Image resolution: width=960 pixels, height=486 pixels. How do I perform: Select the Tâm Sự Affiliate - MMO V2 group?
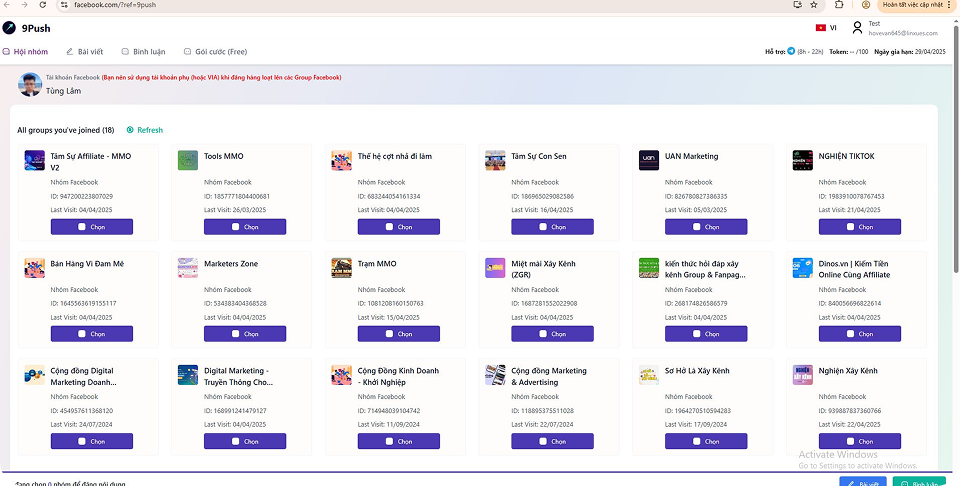tap(92, 227)
